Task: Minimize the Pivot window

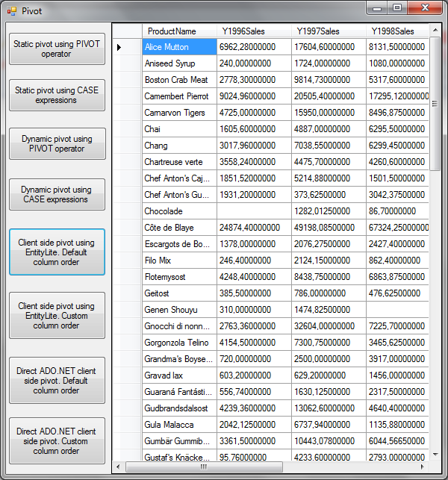Action: coord(376,8)
